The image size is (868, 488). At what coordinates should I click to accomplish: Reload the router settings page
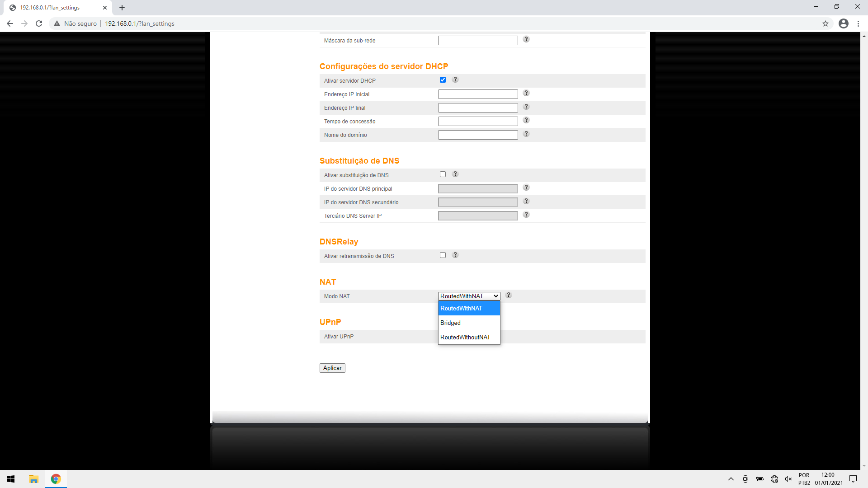point(39,23)
